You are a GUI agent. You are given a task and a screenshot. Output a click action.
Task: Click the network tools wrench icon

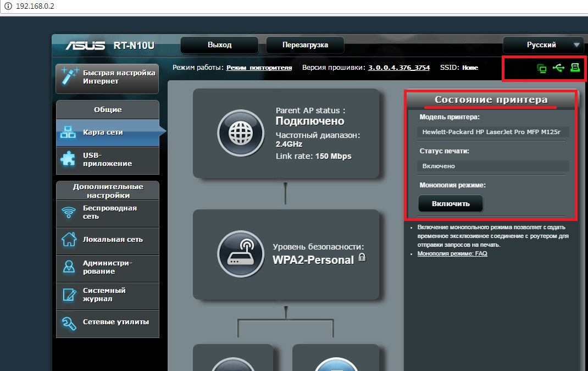(69, 323)
